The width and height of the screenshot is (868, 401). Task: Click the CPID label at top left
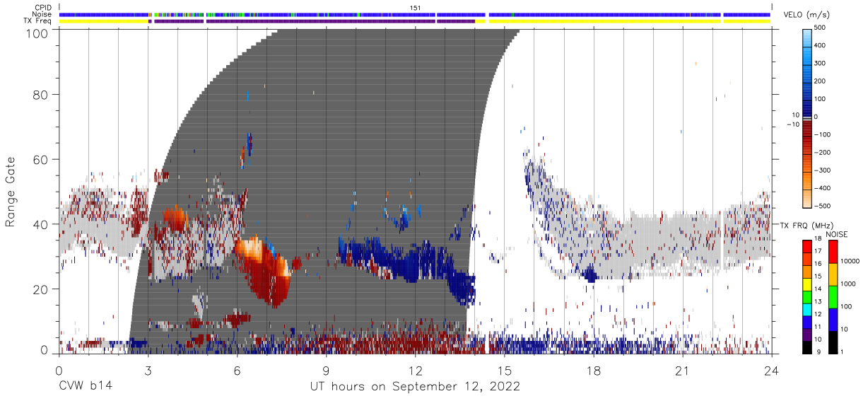coord(43,7)
